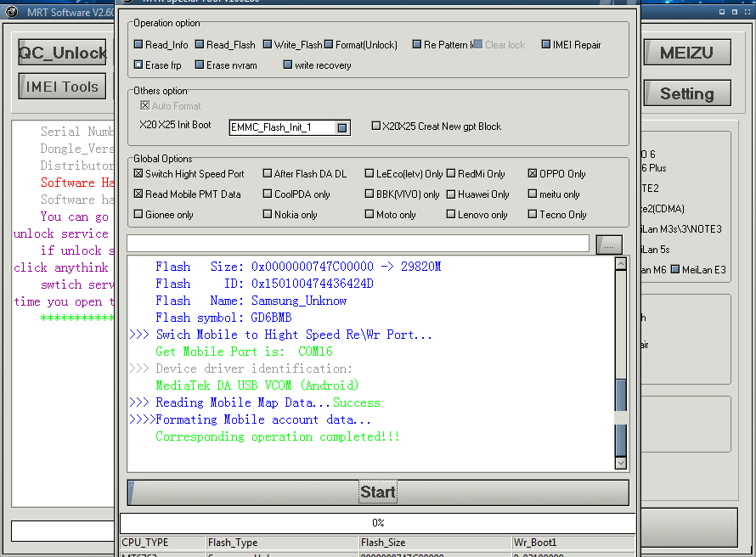The image size is (756, 557).
Task: Enable Tecno Only checkbox
Action: [533, 214]
